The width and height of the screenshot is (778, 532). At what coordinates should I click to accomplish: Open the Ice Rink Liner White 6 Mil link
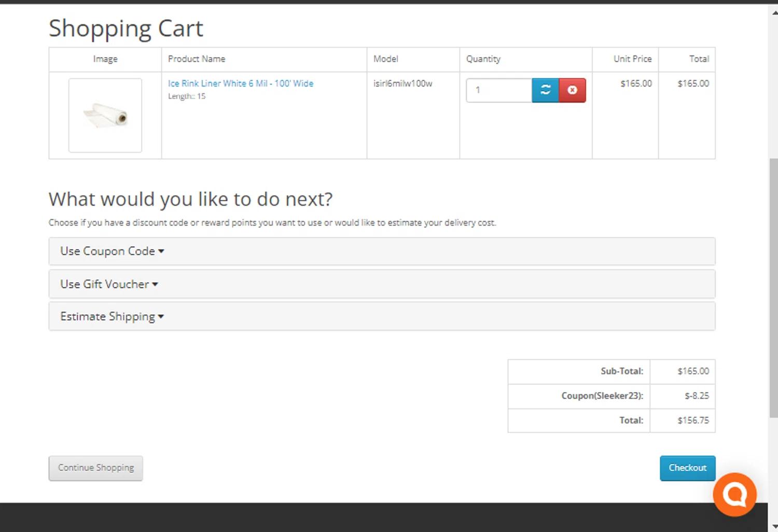[x=240, y=83]
